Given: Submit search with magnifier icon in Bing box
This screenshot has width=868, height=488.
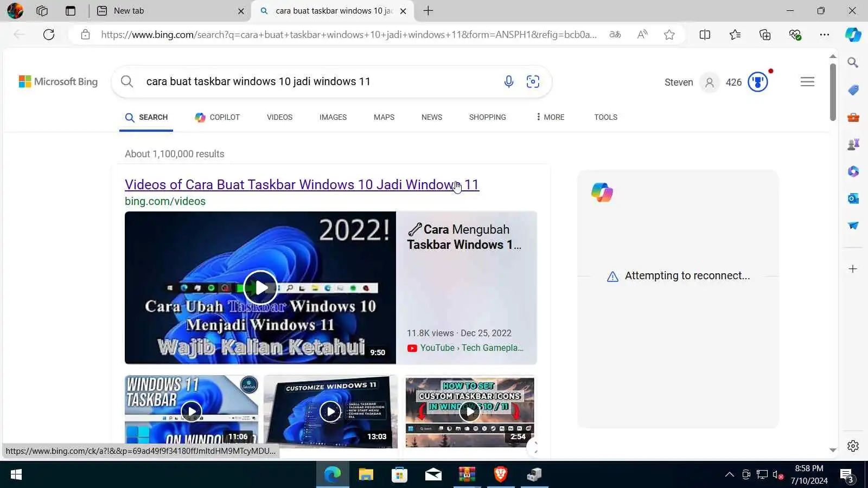Looking at the screenshot, I should (x=127, y=82).
